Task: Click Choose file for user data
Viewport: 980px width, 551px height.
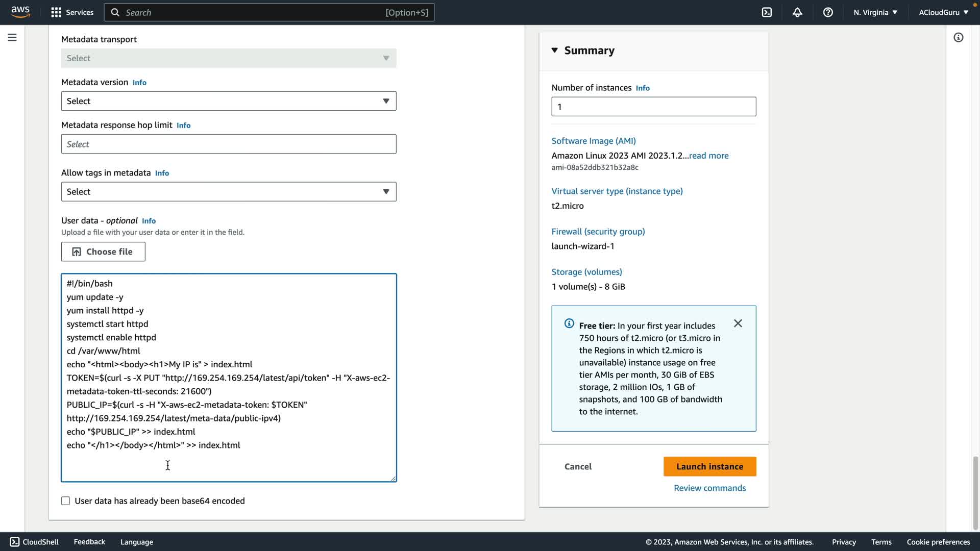Action: 103,252
